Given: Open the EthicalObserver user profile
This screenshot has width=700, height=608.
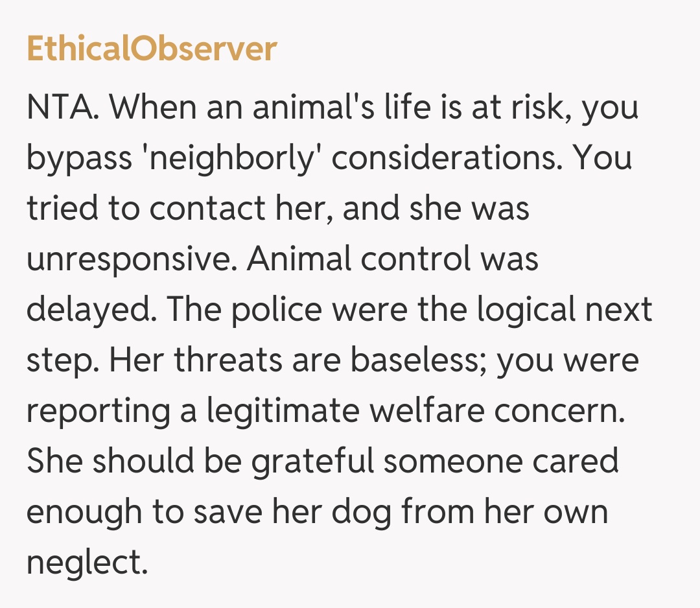Looking at the screenshot, I should (152, 50).
